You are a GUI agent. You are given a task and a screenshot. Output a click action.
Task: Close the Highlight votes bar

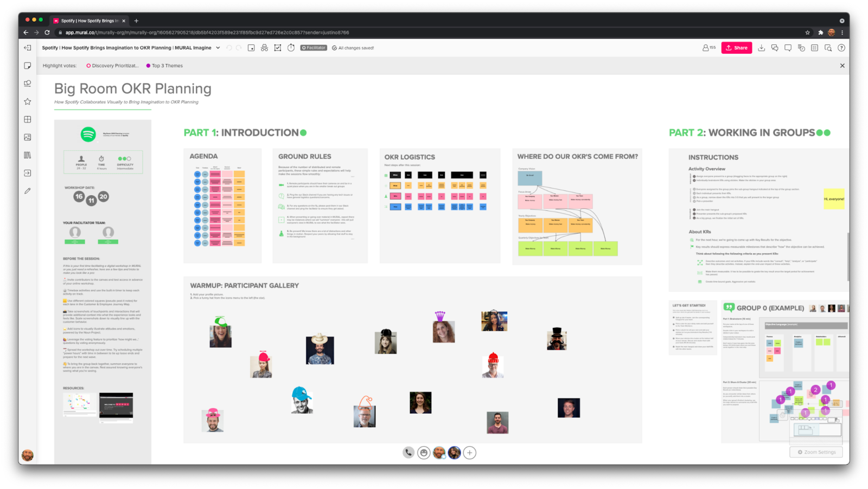843,66
